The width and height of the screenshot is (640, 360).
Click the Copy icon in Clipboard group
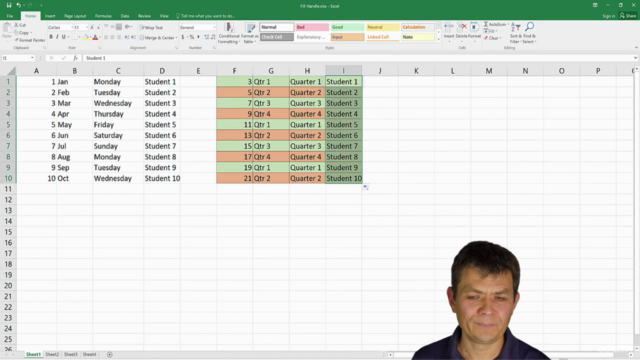click(17, 32)
